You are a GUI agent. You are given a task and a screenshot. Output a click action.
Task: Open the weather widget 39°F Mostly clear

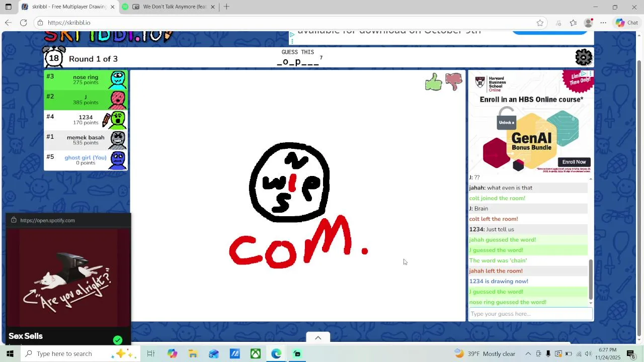(485, 354)
